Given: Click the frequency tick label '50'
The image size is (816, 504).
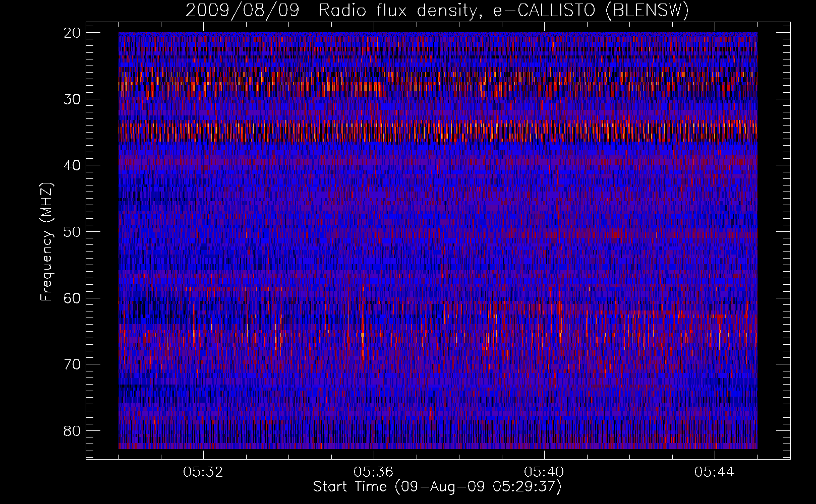Looking at the screenshot, I should coord(72,232).
